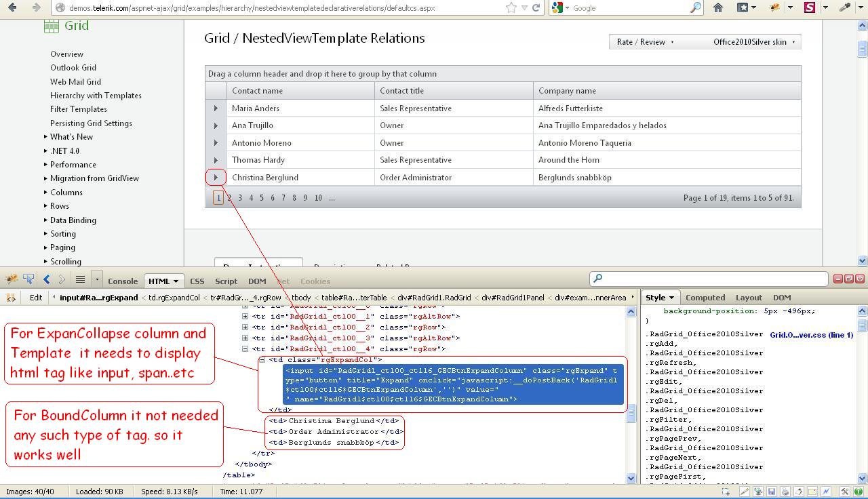Sort by Company name column header
This screenshot has height=499, width=868.
pos(567,91)
